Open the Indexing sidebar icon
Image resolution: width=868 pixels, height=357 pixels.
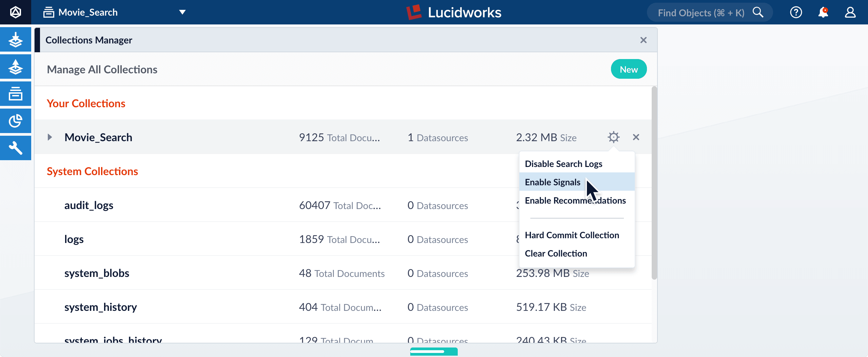16,40
